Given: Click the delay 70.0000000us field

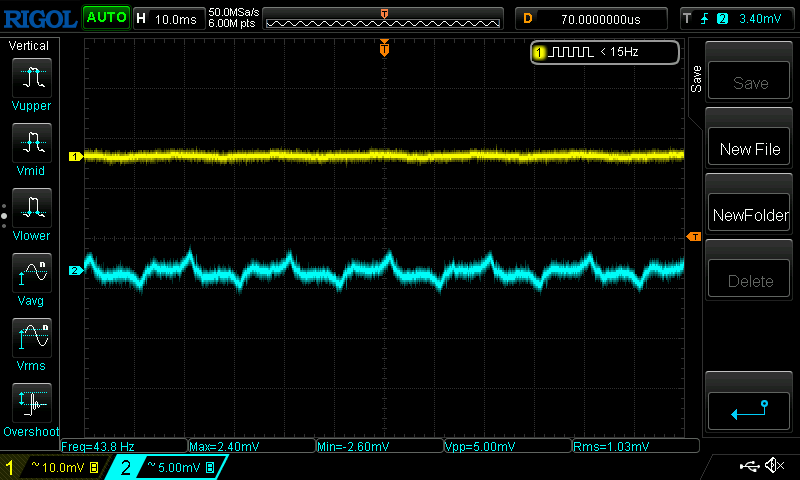Looking at the screenshot, I should coord(591,19).
